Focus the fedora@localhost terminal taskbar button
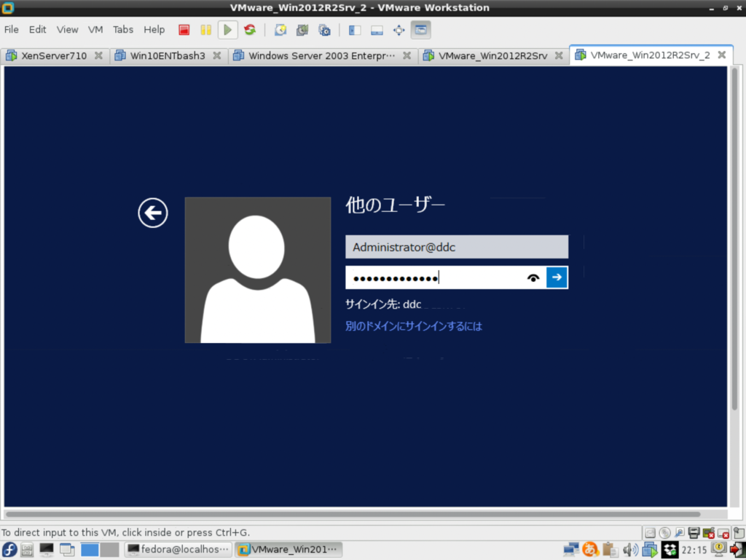 coord(179,550)
